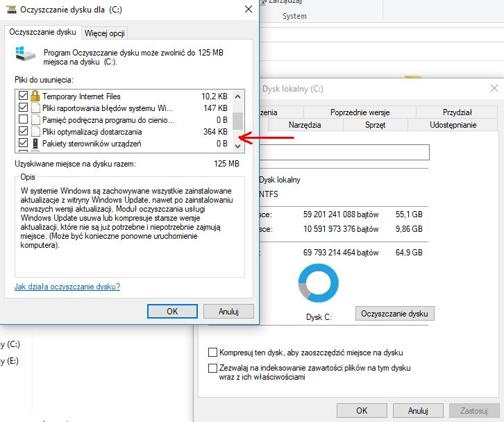504x422 pixels.
Task: Close the Dysk lokalny (C:) properties window
Action: pos(494,88)
